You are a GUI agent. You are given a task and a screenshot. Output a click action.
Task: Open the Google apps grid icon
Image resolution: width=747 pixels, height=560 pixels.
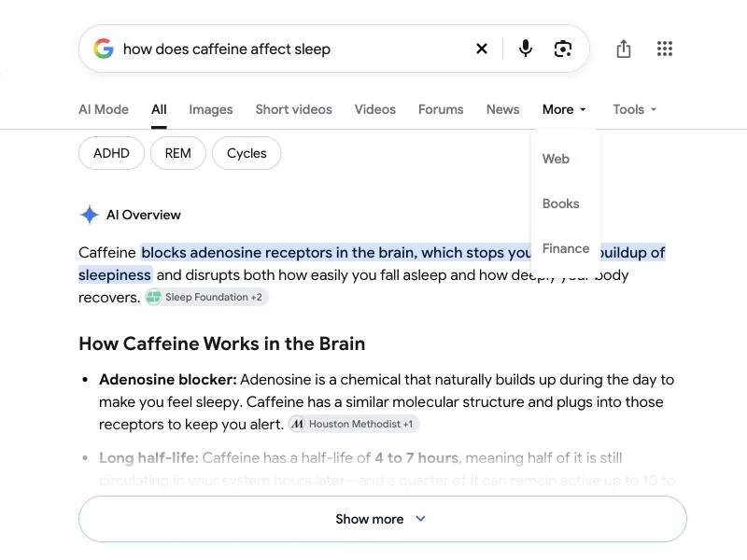665,49
